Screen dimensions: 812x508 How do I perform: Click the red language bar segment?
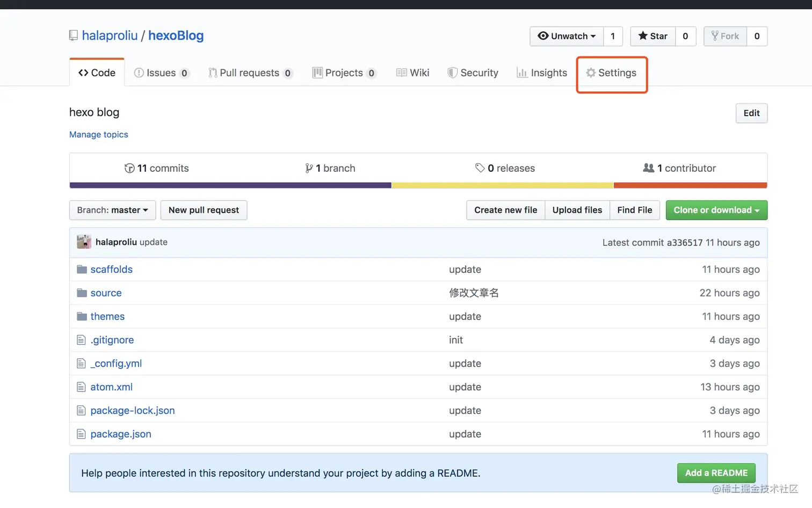click(x=691, y=185)
